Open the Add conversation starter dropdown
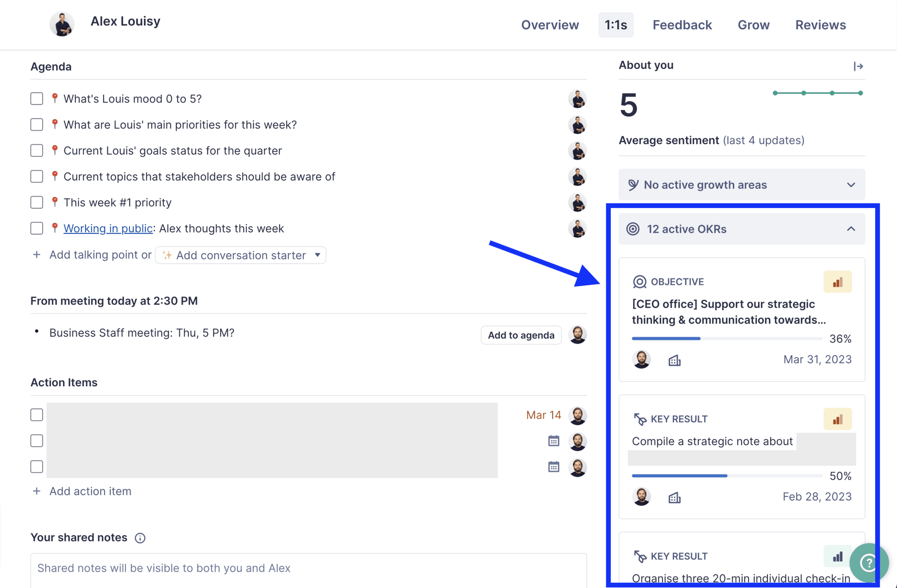 click(x=241, y=255)
